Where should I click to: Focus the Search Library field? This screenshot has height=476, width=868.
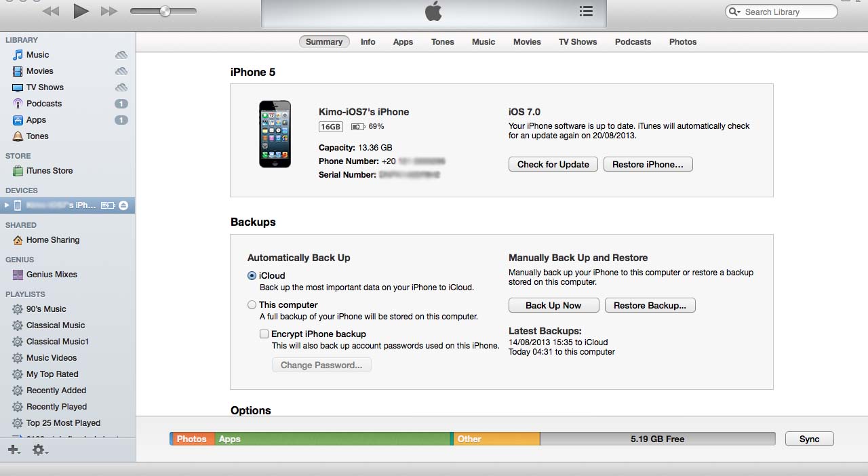(781, 12)
